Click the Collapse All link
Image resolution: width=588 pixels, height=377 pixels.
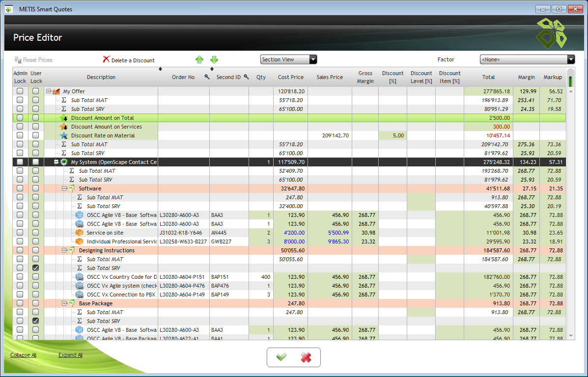click(23, 355)
